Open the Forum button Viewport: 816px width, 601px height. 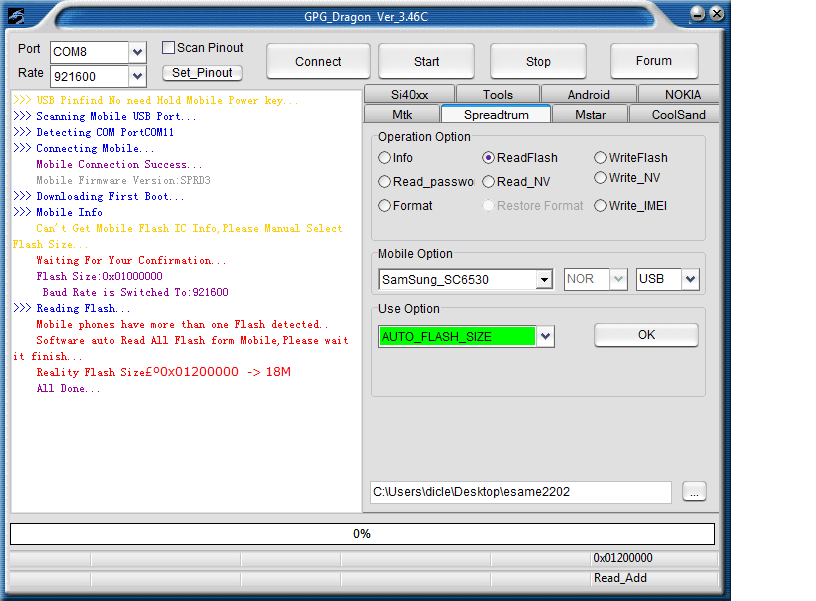coord(654,61)
